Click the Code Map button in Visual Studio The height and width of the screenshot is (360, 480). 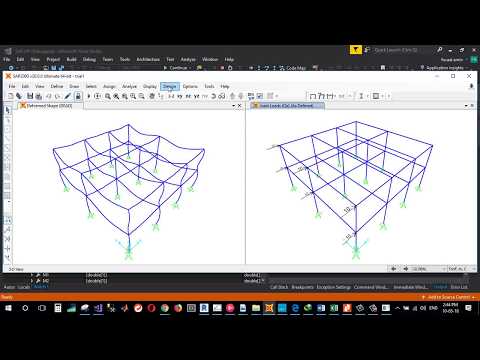[293, 68]
